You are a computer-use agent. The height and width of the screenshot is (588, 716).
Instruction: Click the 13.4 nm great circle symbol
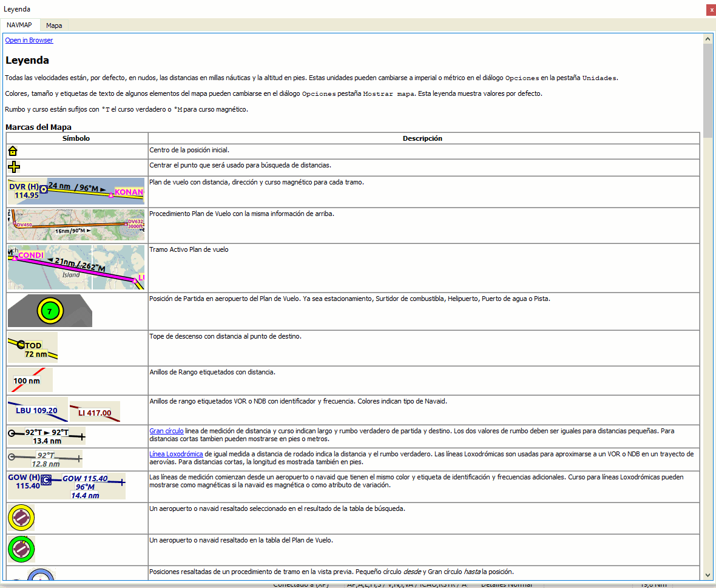pyautogui.click(x=47, y=436)
